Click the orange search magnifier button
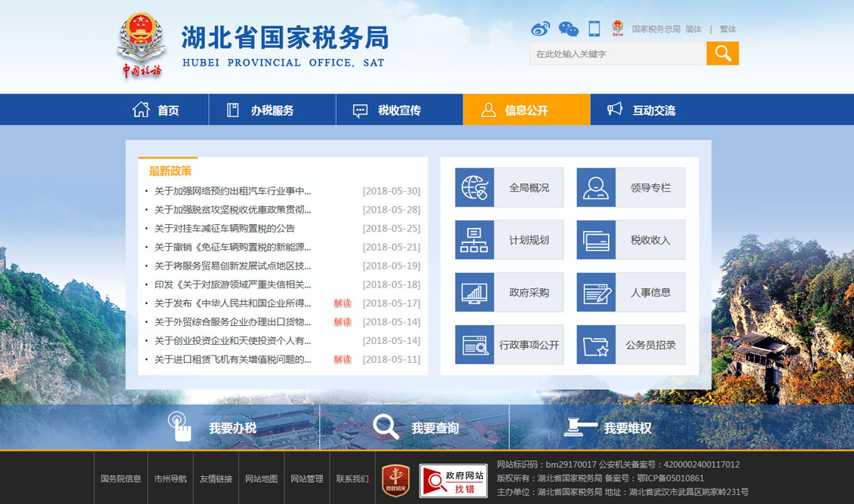The image size is (854, 504). tap(722, 53)
